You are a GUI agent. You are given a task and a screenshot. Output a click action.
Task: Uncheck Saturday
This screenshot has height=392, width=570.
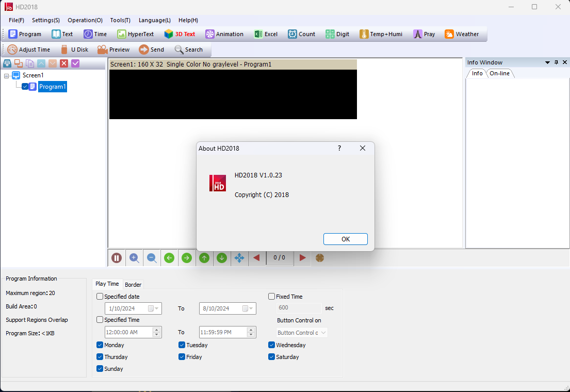271,357
